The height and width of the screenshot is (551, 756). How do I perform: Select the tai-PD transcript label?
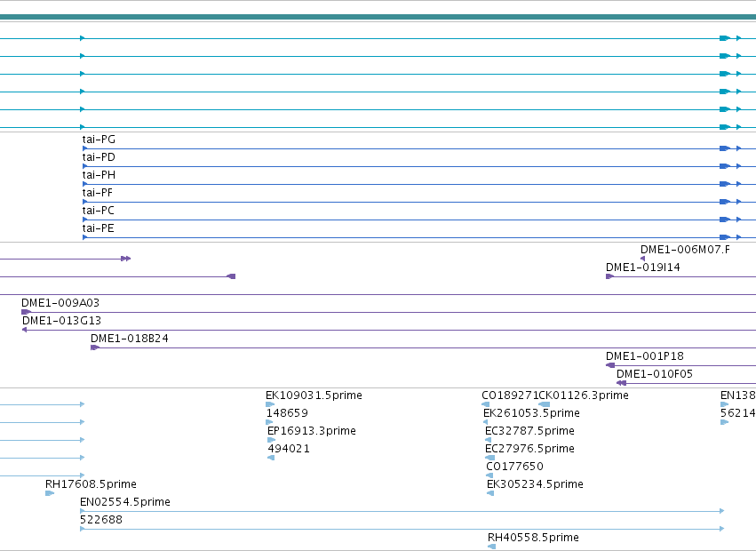pyautogui.click(x=99, y=157)
